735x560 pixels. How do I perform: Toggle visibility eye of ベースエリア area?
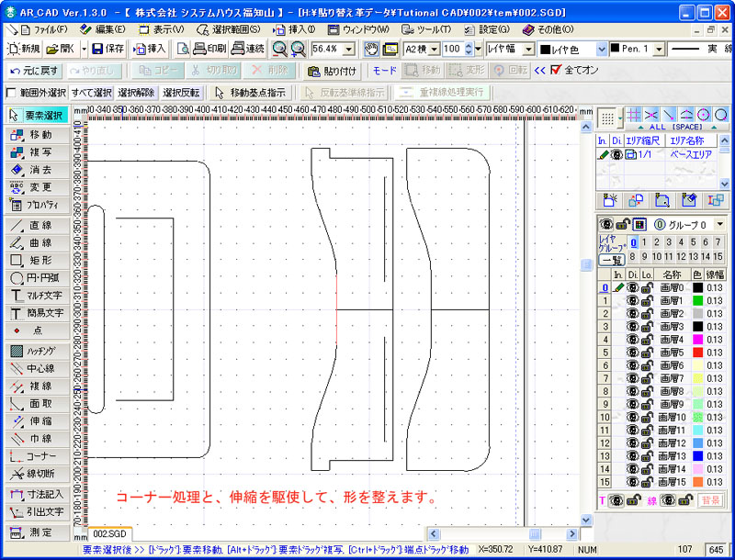pyautogui.click(x=616, y=154)
